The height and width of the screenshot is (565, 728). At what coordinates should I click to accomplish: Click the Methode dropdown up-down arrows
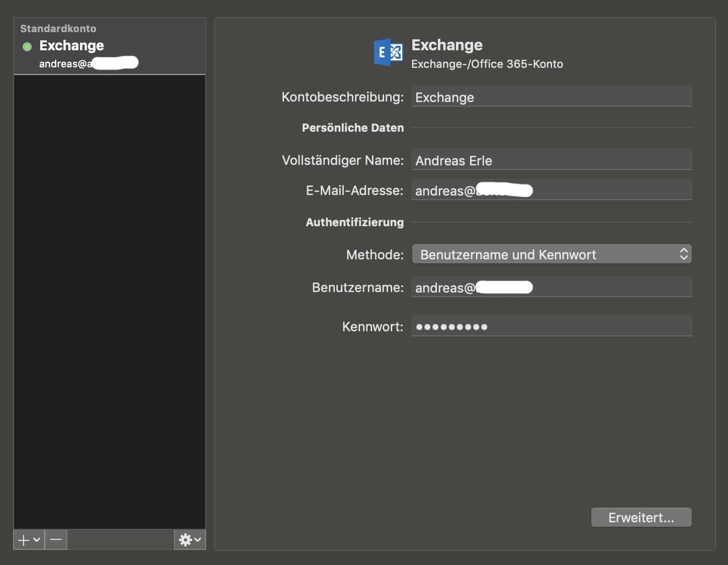[x=683, y=254]
